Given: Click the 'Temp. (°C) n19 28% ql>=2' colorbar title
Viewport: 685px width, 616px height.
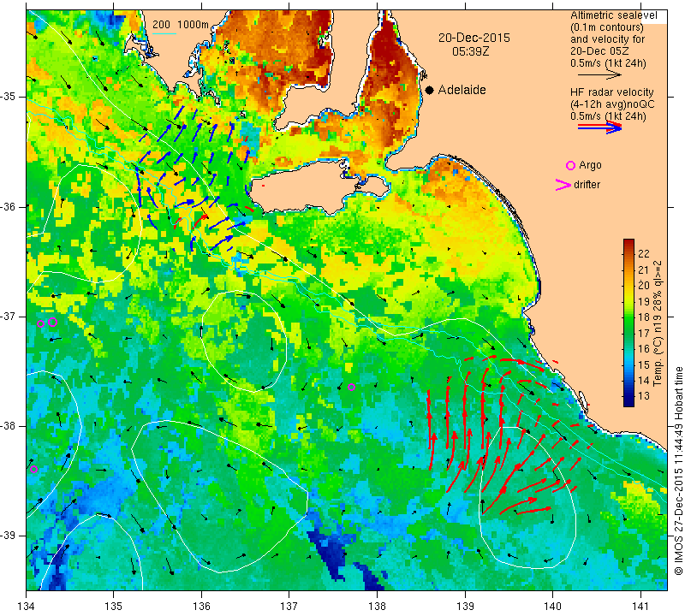Looking at the screenshot, I should [x=658, y=323].
